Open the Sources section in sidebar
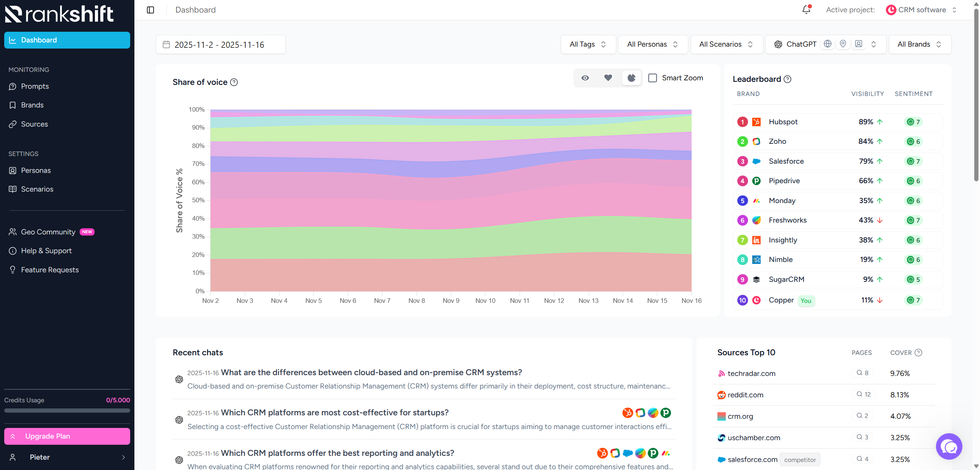Viewport: 980px width, 470px height. pyautogui.click(x=34, y=124)
